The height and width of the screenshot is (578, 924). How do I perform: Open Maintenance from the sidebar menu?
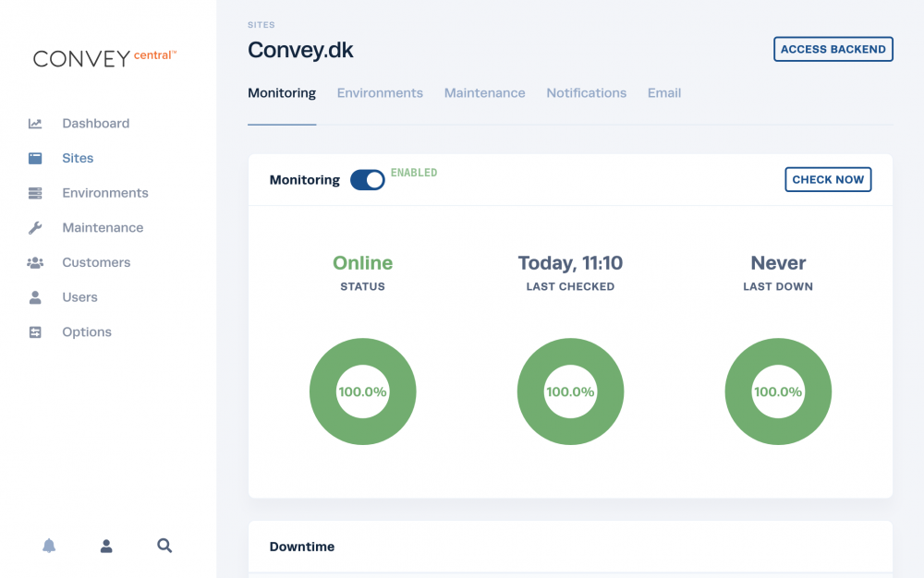pyautogui.click(x=103, y=228)
